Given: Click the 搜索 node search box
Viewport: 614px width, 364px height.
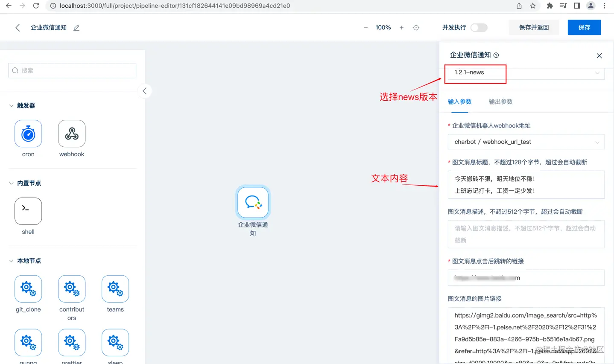Looking at the screenshot, I should coord(72,70).
